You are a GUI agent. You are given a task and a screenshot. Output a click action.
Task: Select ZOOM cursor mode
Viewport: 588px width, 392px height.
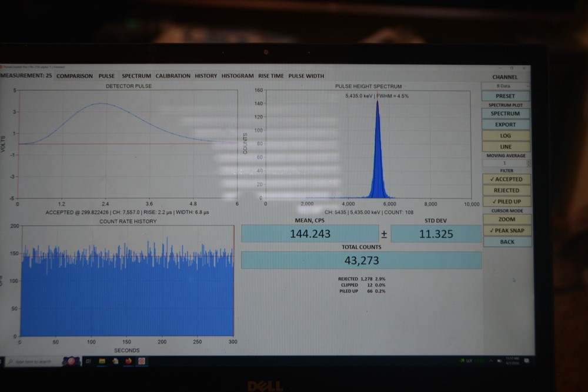point(507,220)
